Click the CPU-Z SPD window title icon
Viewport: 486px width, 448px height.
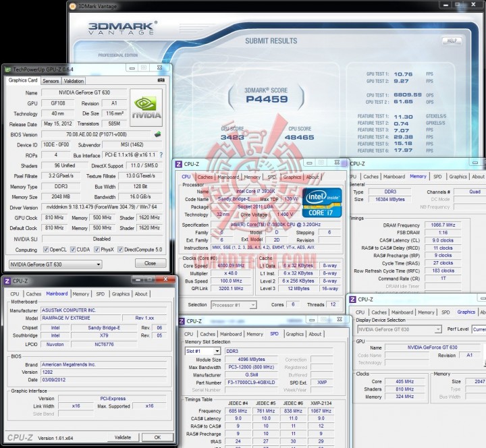coord(182,321)
